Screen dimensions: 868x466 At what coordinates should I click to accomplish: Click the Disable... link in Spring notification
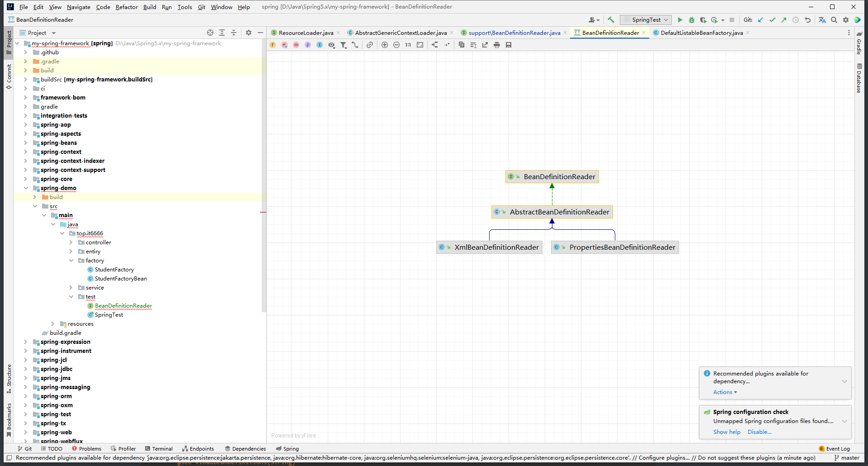tap(759, 432)
